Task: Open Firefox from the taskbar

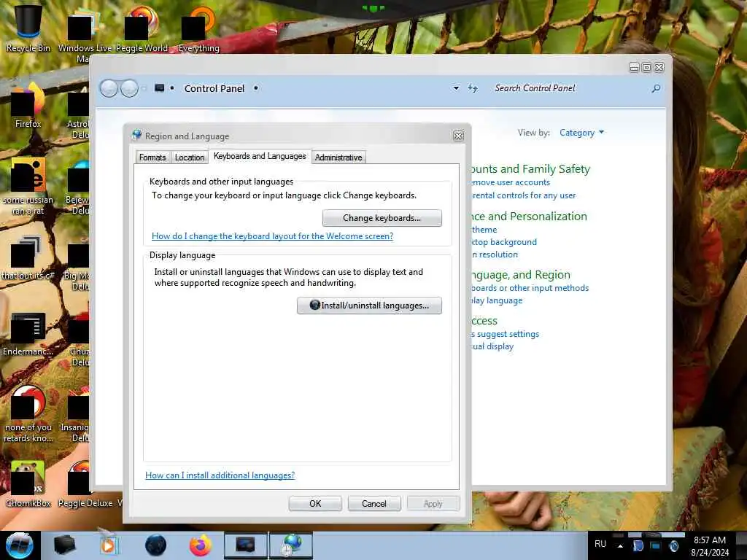Action: pos(200,545)
